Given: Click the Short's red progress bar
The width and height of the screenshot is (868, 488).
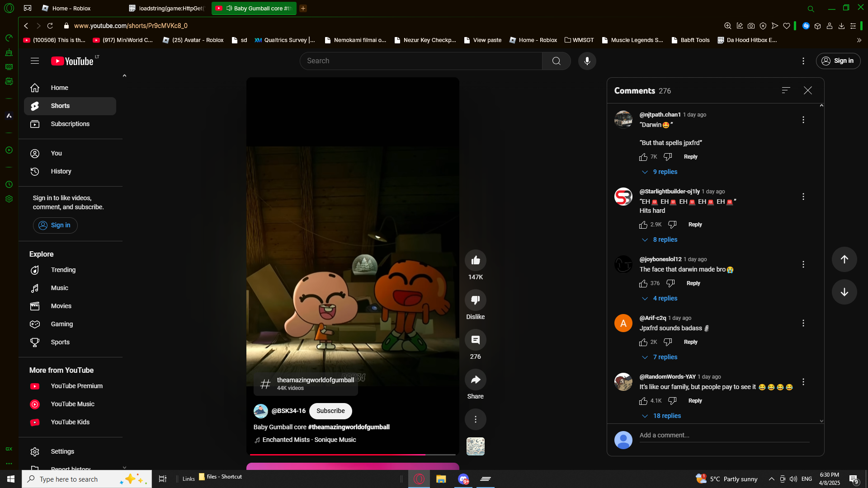Looking at the screenshot, I should [x=337, y=455].
